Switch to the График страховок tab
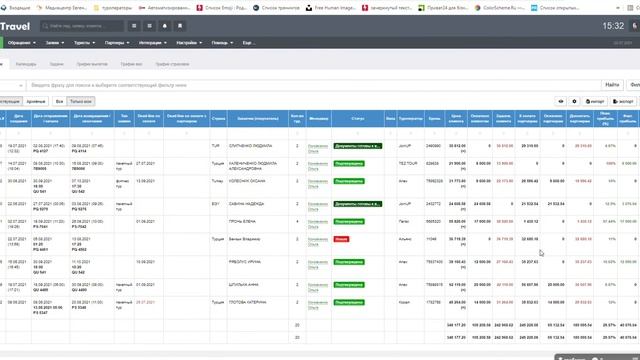Viewport: 640px width, 360px height. coord(172,64)
